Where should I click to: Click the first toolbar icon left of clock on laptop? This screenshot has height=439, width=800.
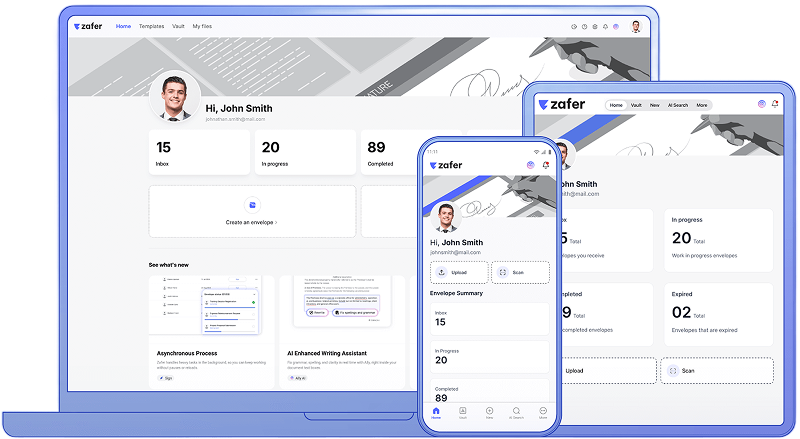point(573,27)
